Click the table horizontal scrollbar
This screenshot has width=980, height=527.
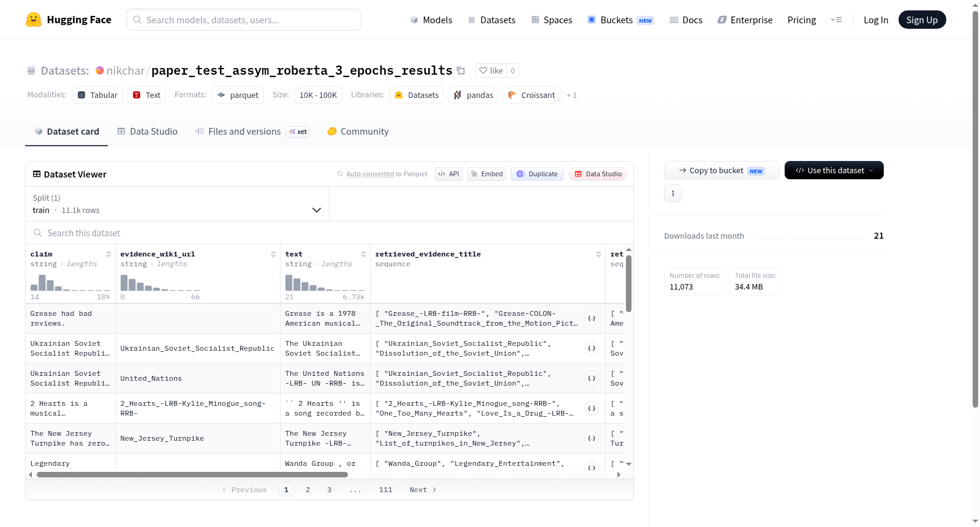(192, 474)
